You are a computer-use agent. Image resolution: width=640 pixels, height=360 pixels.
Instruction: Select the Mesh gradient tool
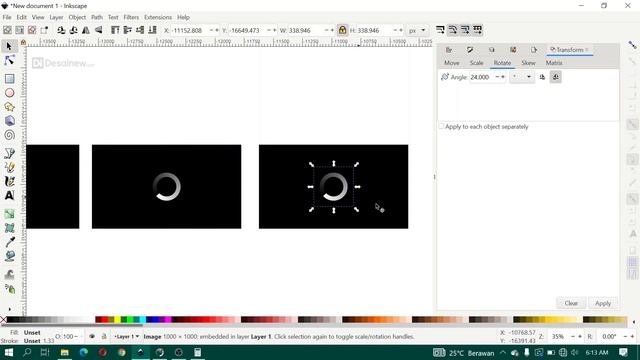pyautogui.click(x=9, y=228)
